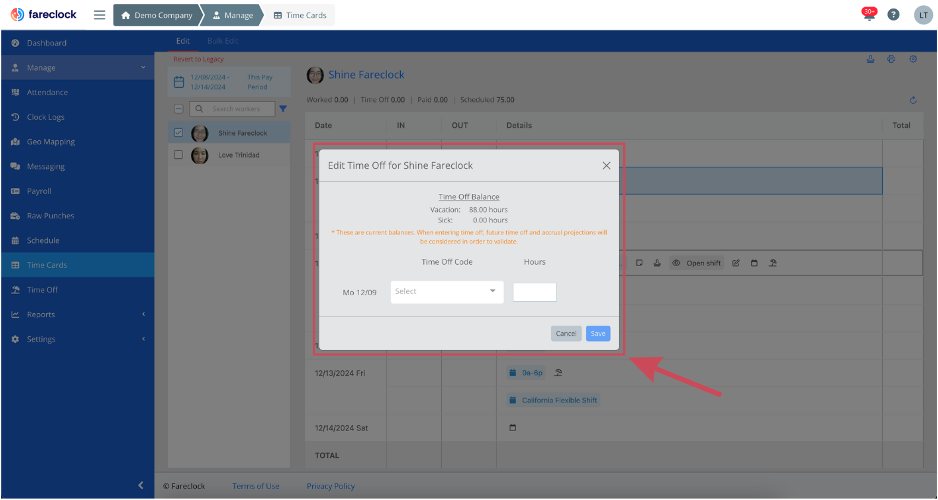Image resolution: width=938 pixels, height=500 pixels.
Task: Open the Privacy Policy link
Action: click(x=331, y=486)
